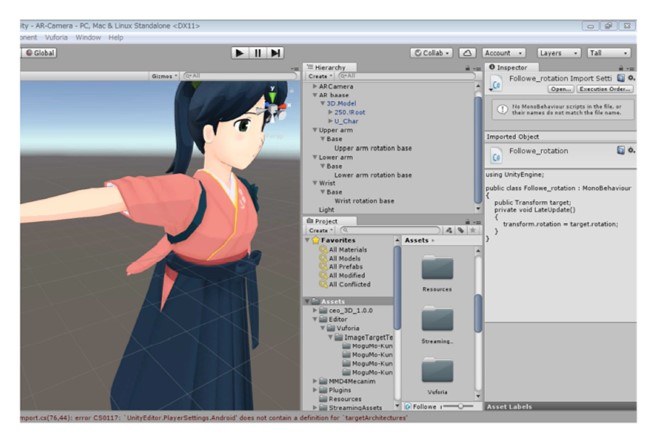The image size is (655, 439).
Task: Open the Gizmos dropdown in Scene view
Action: (165, 76)
